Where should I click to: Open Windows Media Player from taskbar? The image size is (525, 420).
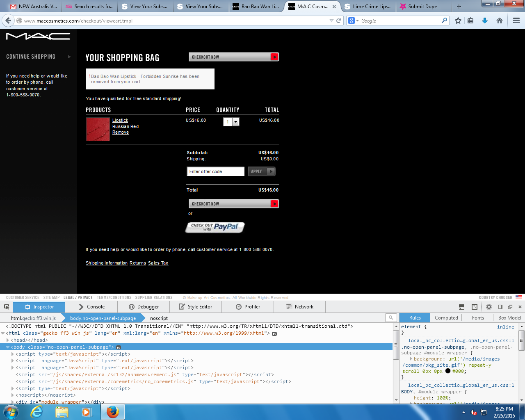[x=87, y=412]
